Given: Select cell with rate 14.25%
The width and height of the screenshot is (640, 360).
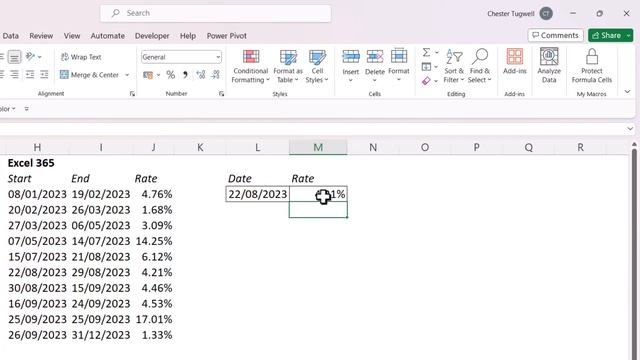Looking at the screenshot, I should pyautogui.click(x=153, y=241).
